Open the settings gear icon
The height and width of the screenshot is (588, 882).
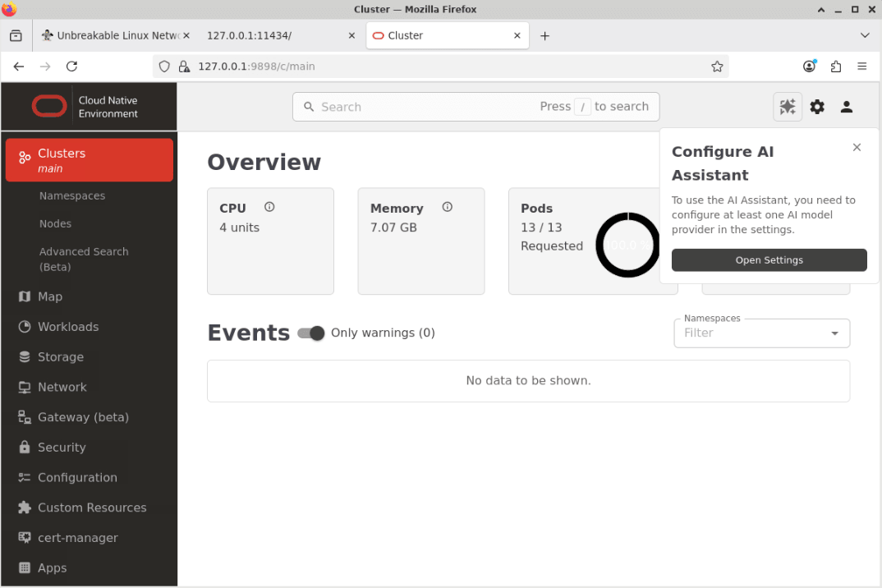pyautogui.click(x=817, y=107)
